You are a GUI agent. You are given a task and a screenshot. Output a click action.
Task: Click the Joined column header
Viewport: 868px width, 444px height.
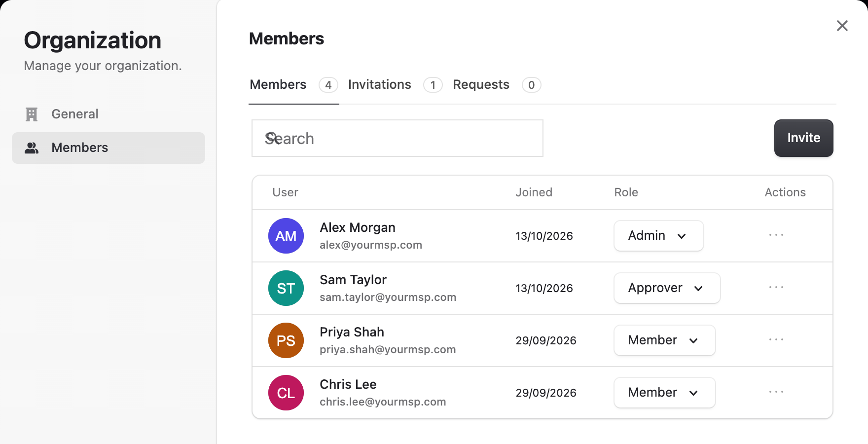[534, 192]
